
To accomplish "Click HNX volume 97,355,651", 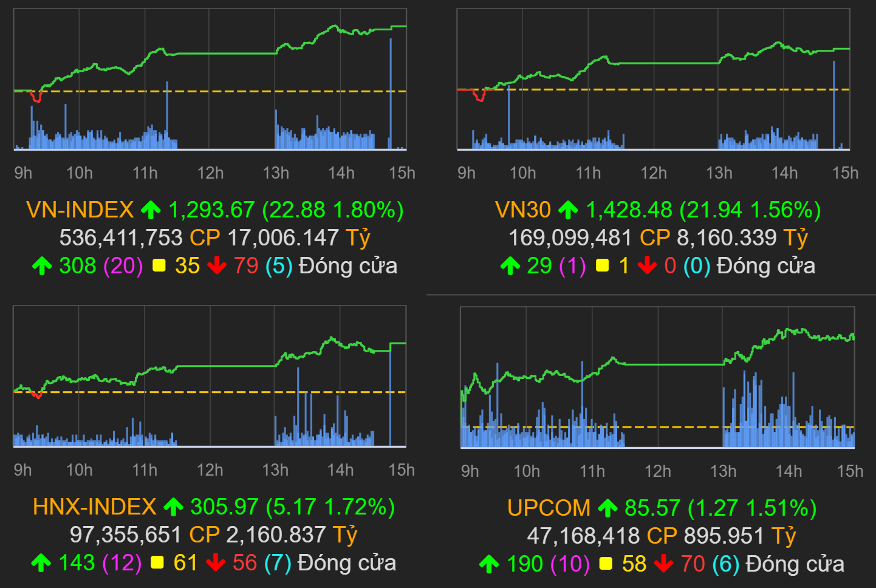I will point(126,535).
